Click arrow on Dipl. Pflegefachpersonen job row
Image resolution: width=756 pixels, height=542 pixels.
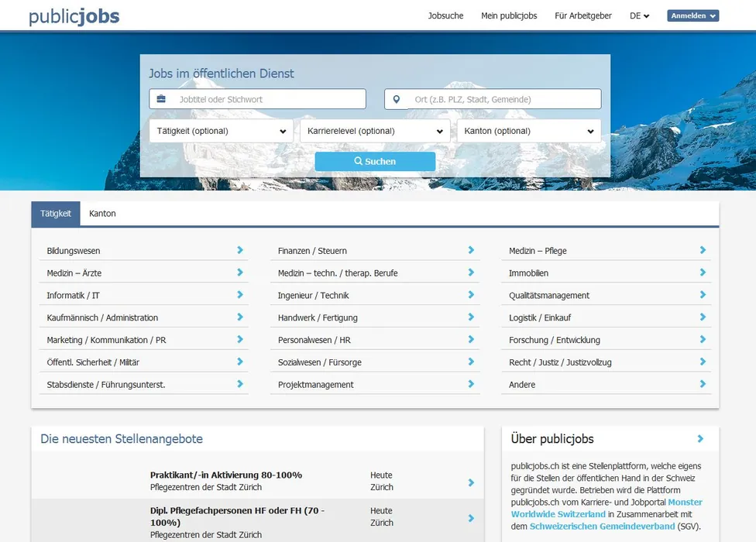[471, 518]
